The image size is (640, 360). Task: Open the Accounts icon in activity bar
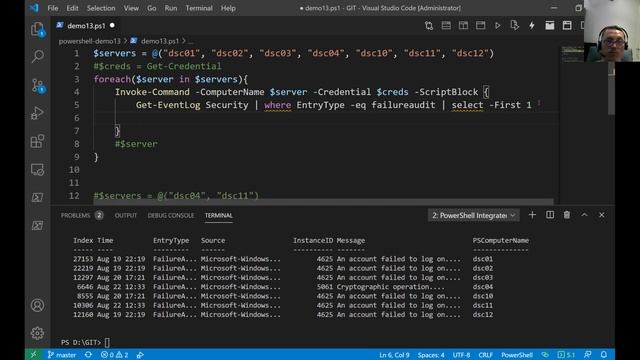[38, 305]
